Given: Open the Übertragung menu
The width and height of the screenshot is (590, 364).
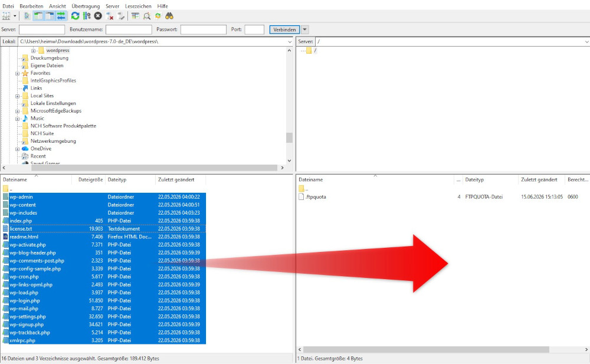Looking at the screenshot, I should 86,6.
